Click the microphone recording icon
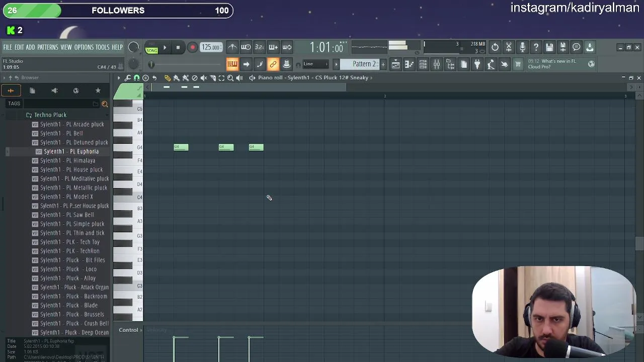This screenshot has width=644, height=362. point(522,47)
